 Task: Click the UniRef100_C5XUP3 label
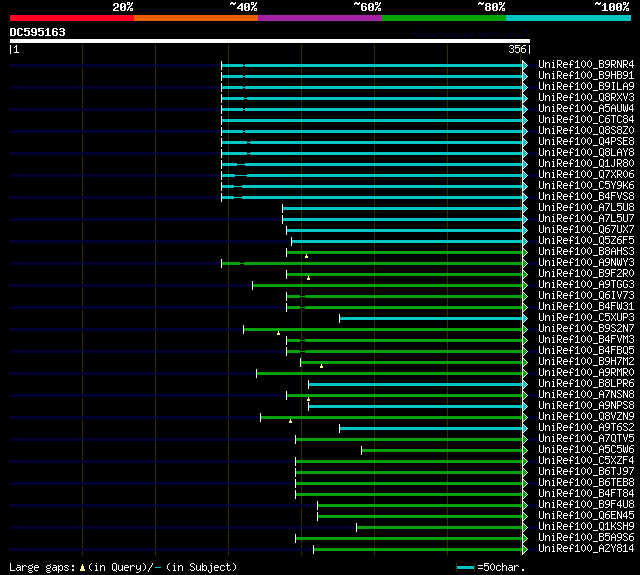[x=586, y=318]
